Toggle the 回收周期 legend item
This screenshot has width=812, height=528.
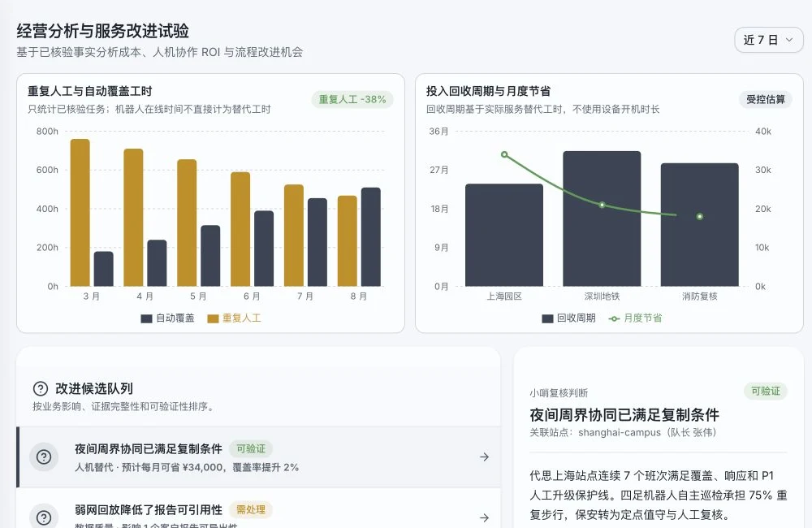point(568,318)
